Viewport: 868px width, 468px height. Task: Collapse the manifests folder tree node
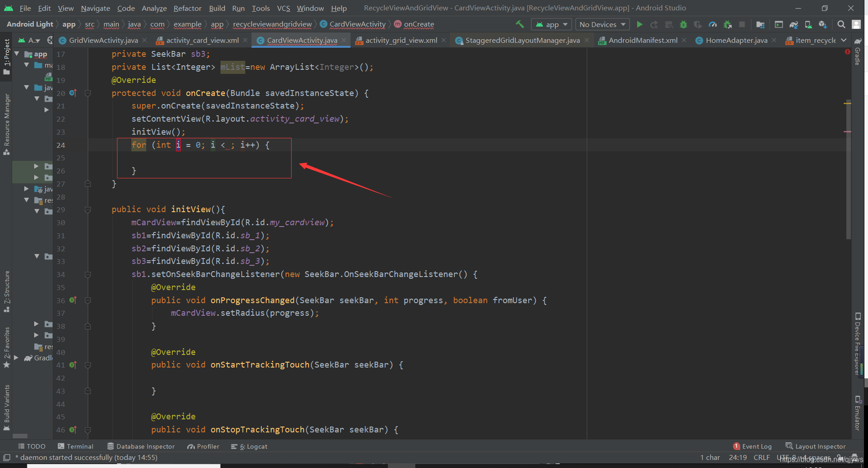pyautogui.click(x=27, y=65)
